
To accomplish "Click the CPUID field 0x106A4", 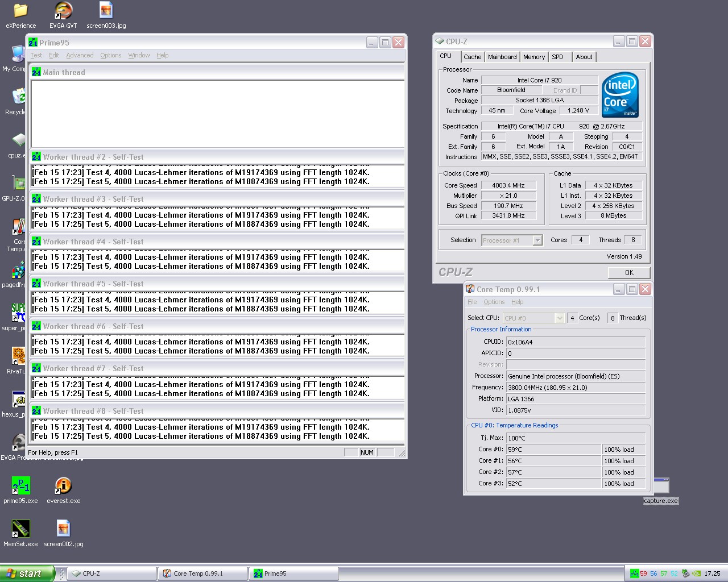I will 576,342.
